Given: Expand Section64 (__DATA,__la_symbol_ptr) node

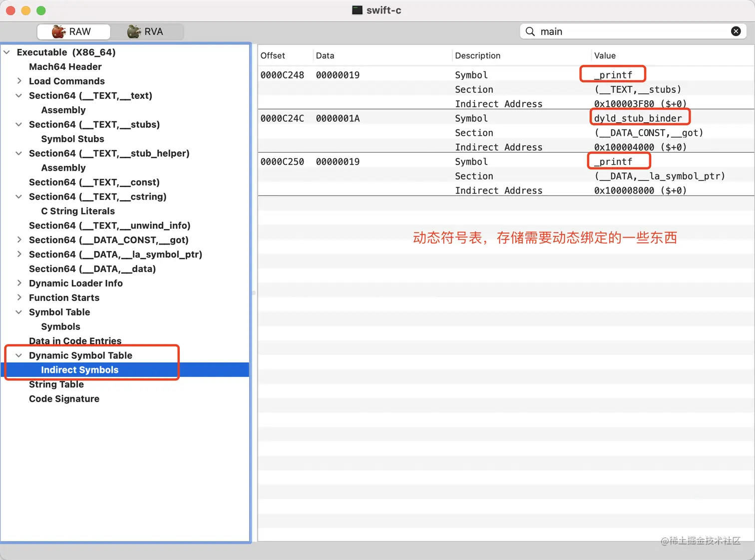Looking at the screenshot, I should coord(19,254).
